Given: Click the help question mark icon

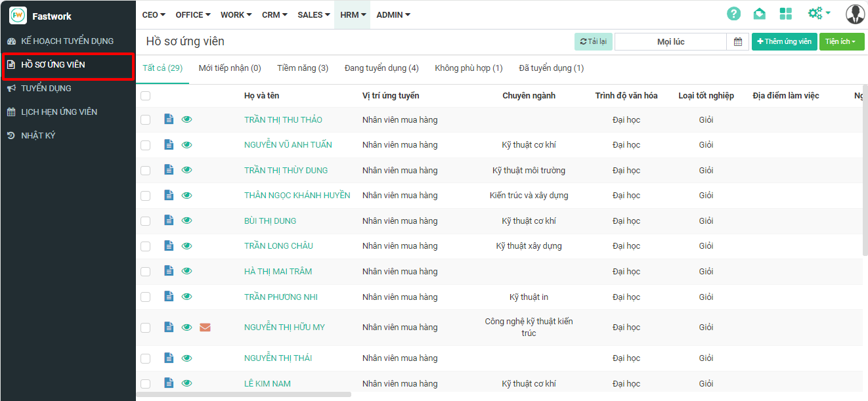Looking at the screenshot, I should [x=733, y=14].
